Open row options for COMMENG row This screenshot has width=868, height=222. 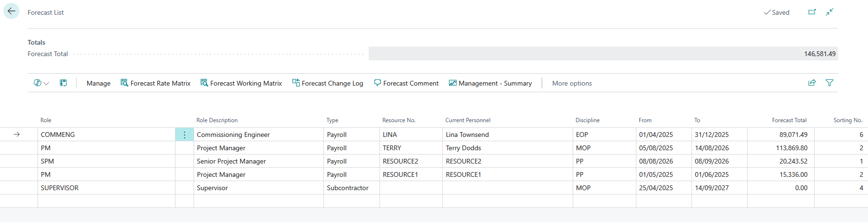point(185,135)
